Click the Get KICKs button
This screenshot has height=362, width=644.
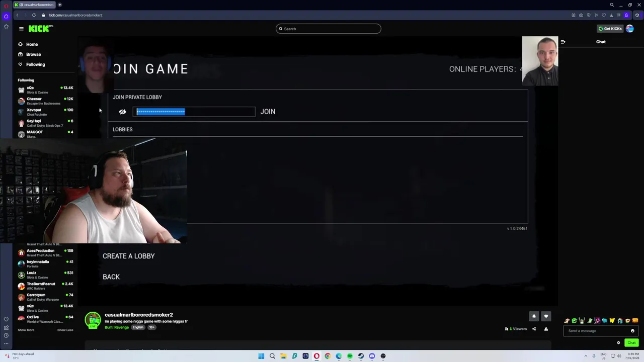610,29
